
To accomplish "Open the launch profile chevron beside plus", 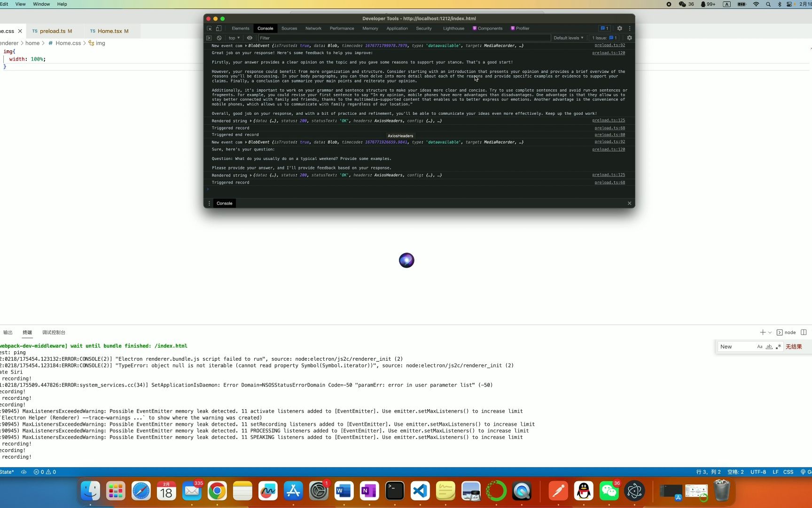I will [x=770, y=333].
